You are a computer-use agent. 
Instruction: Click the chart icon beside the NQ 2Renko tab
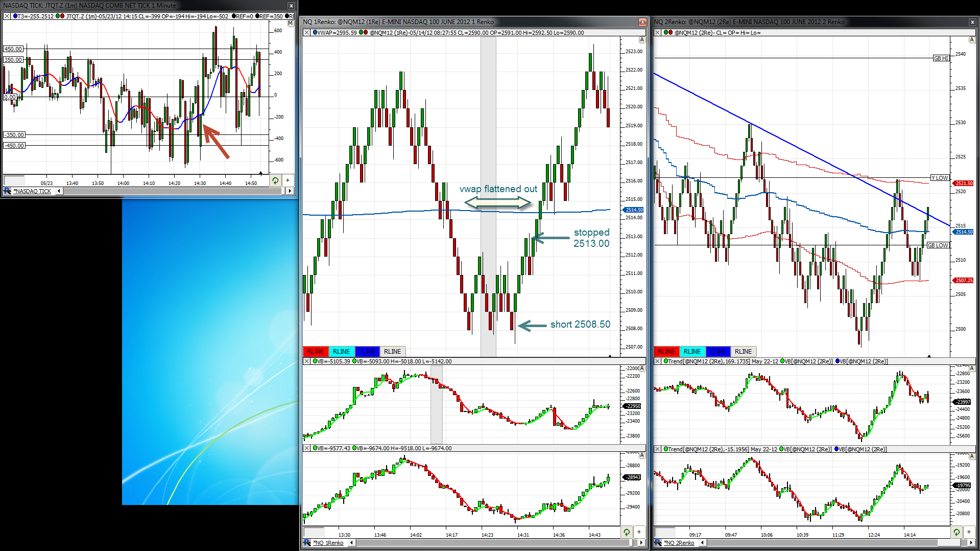click(x=658, y=543)
